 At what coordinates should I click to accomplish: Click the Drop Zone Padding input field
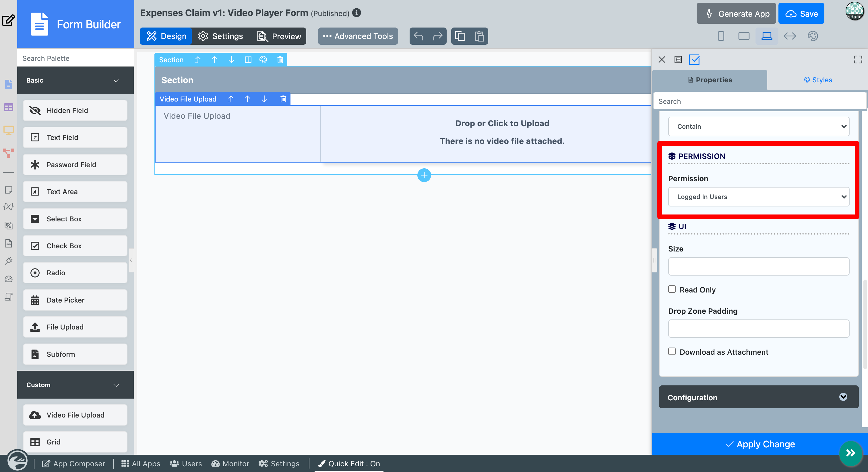[x=758, y=329]
